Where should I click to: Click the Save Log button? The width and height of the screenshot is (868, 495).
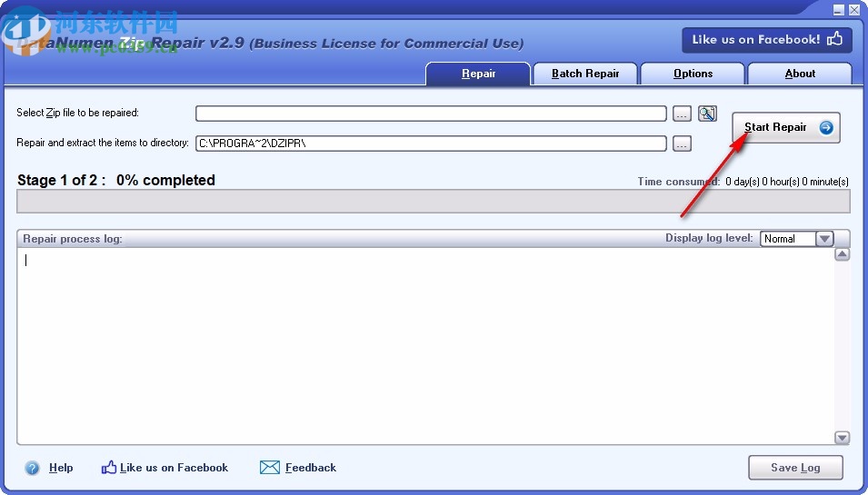pos(795,468)
